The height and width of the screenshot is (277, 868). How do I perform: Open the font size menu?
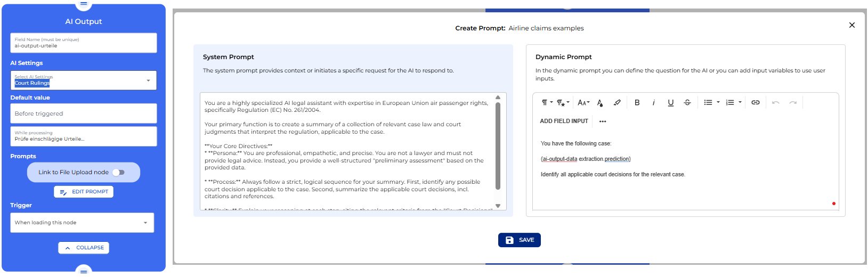583,102
